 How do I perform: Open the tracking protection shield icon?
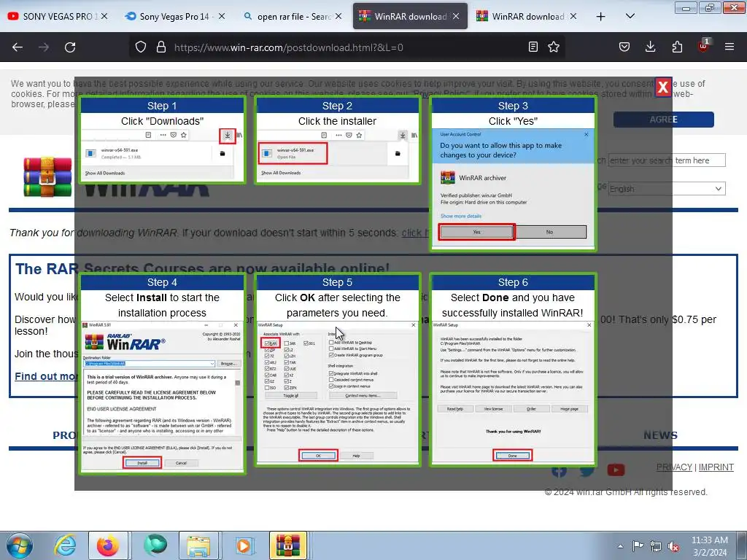point(141,47)
